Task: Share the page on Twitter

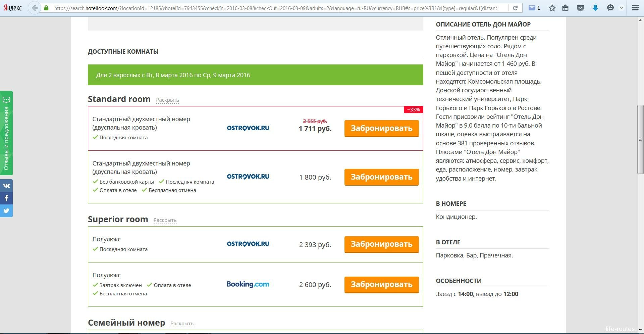Action: coord(6,211)
